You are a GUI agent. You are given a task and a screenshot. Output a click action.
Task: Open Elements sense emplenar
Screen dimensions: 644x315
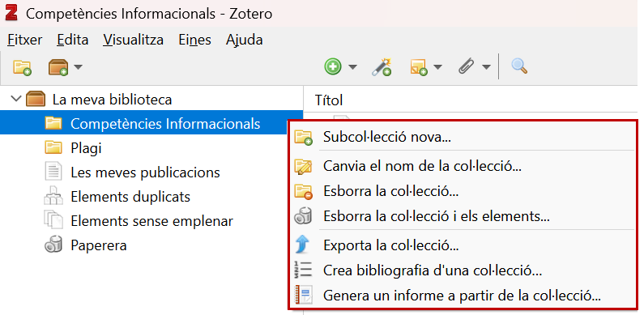pyautogui.click(x=151, y=221)
